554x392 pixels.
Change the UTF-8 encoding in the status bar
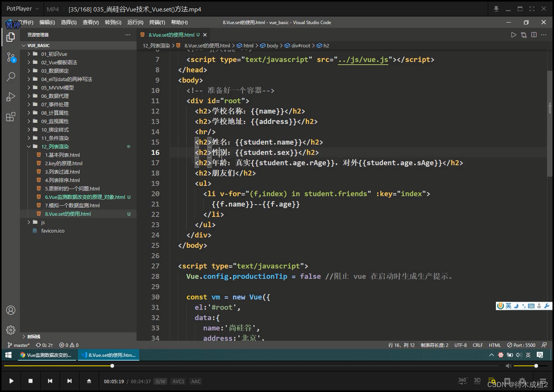[x=461, y=345]
